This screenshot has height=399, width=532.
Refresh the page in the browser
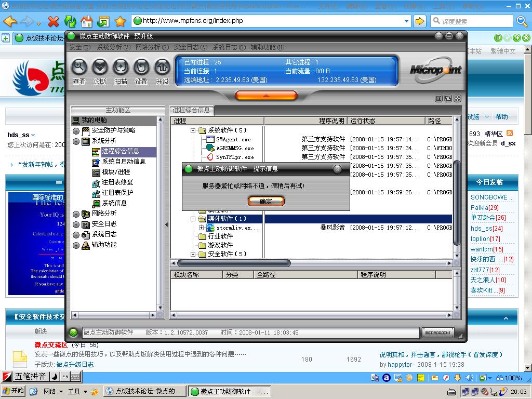[x=70, y=21]
